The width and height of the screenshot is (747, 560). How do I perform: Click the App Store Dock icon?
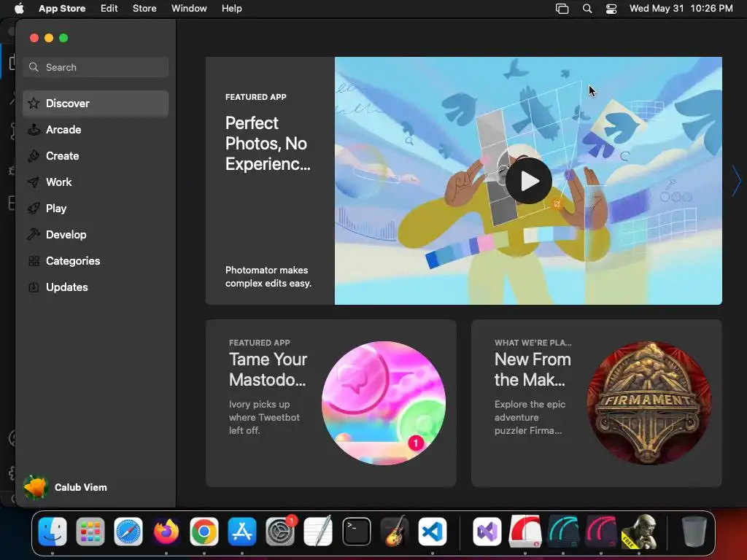tap(242, 532)
